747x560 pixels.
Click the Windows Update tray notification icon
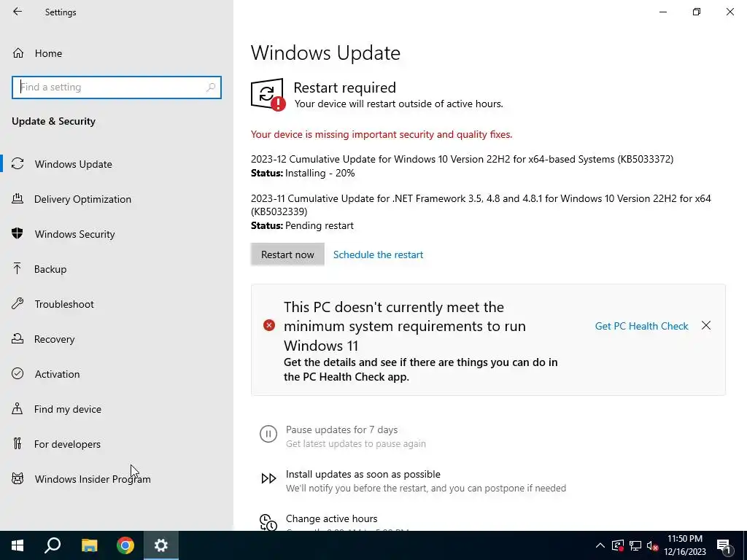click(x=618, y=545)
